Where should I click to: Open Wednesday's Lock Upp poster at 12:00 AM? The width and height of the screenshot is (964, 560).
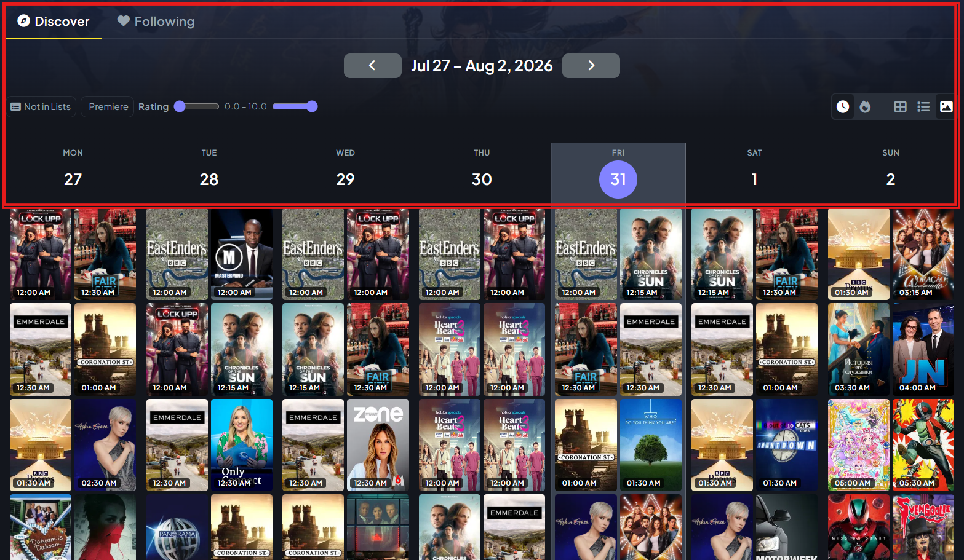click(378, 254)
